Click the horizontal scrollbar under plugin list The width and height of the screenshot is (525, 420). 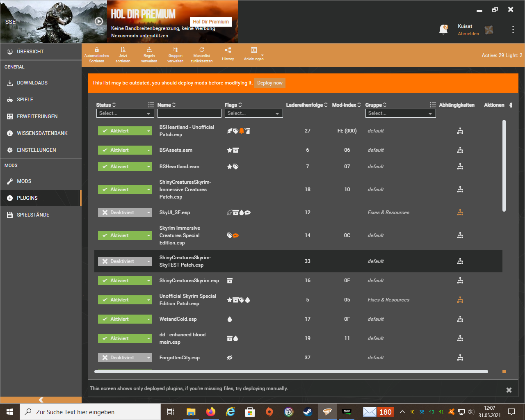click(x=291, y=372)
